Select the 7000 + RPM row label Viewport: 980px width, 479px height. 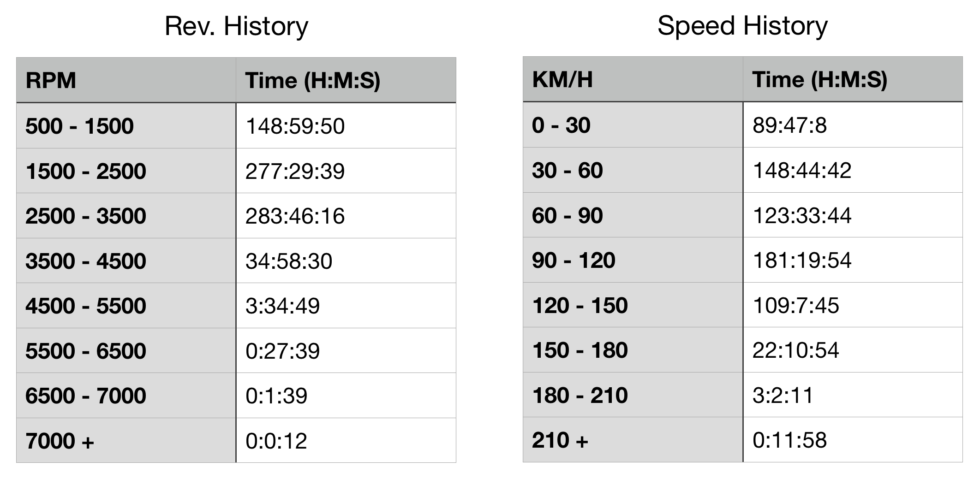point(60,441)
